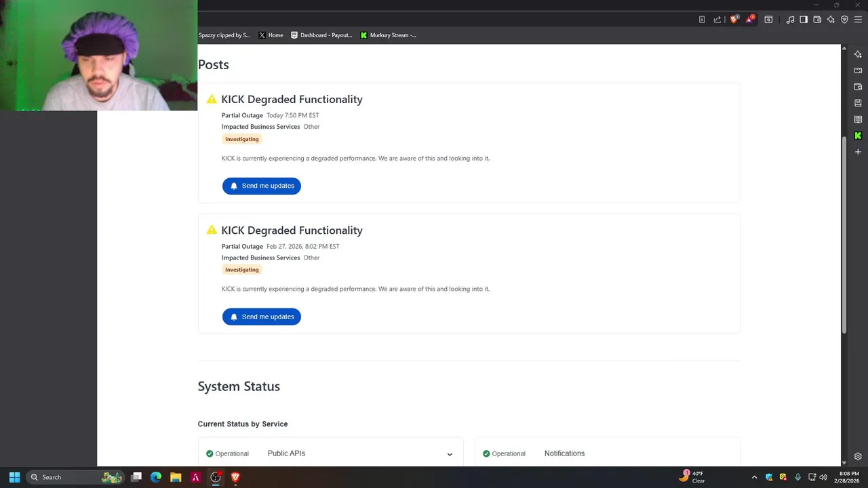Click the weather widget showing 40°F Clear

click(x=692, y=477)
